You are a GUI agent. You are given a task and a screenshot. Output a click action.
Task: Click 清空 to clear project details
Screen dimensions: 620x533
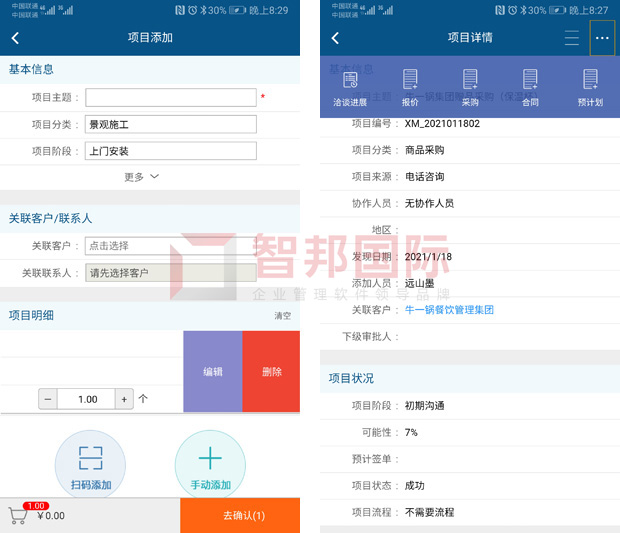click(283, 316)
